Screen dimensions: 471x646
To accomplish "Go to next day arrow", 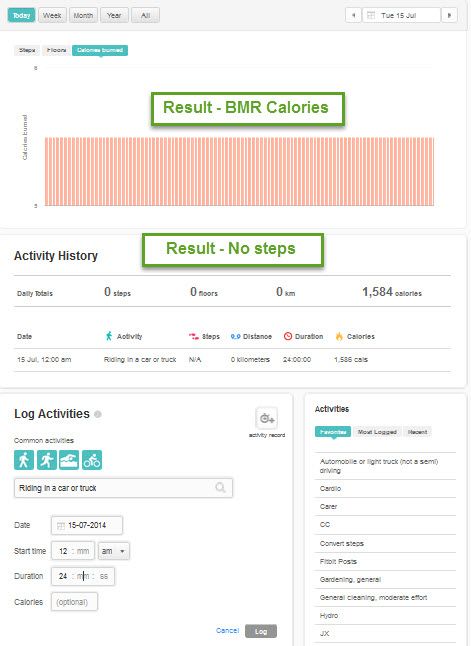I will point(449,16).
